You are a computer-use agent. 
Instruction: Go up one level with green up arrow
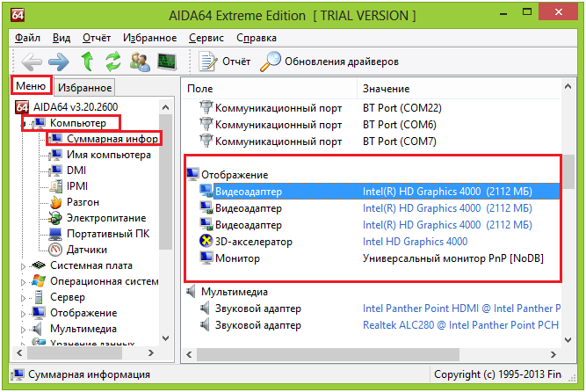coord(88,62)
